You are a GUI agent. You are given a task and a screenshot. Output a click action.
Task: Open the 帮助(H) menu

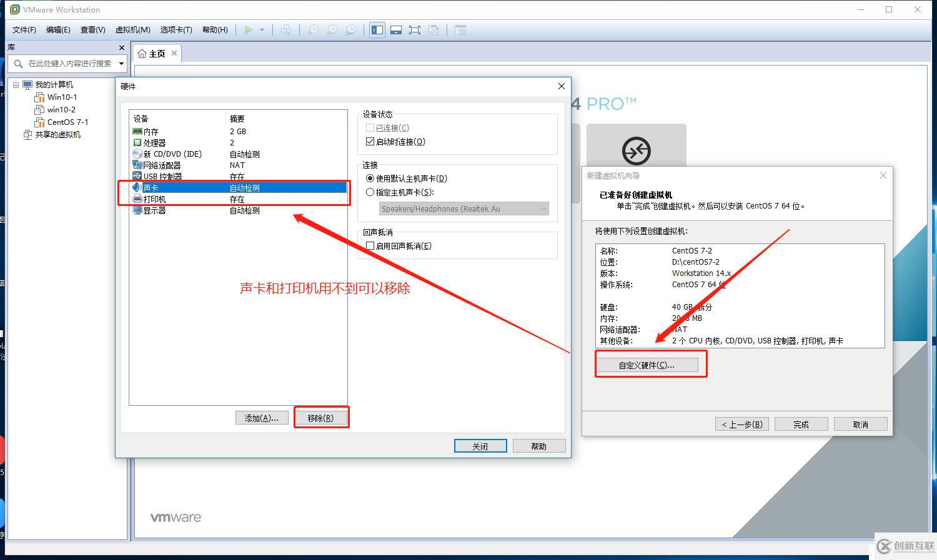(x=215, y=30)
